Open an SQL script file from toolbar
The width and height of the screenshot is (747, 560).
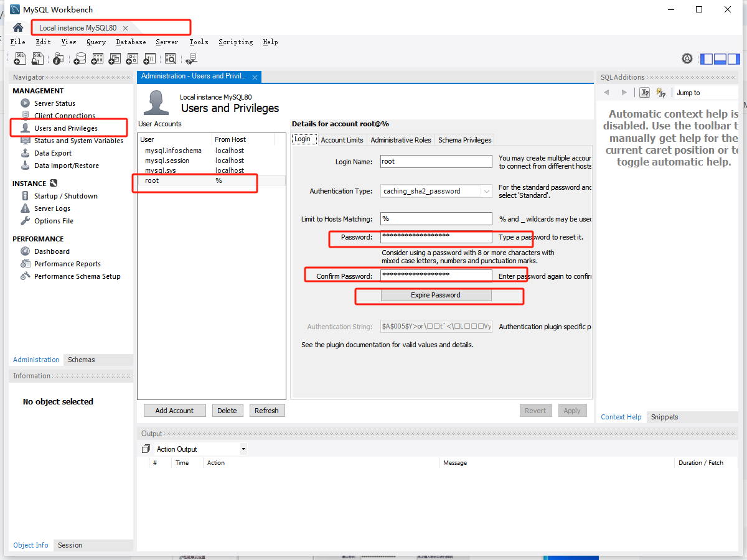point(38,58)
